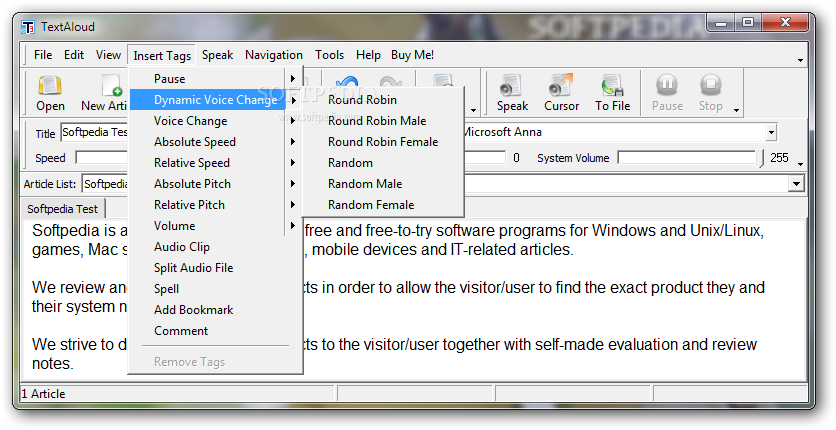Click the Pause playback icon
The height and width of the screenshot is (430, 836).
click(x=667, y=85)
